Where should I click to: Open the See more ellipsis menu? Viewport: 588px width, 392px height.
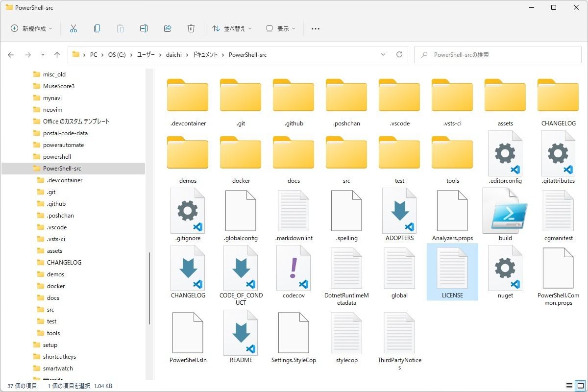316,29
